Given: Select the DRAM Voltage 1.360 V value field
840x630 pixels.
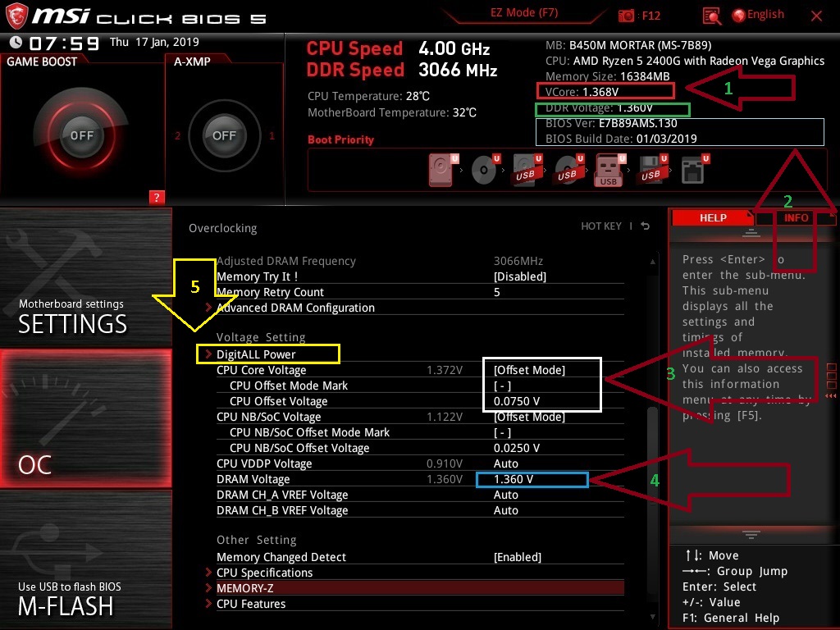Looking at the screenshot, I should pyautogui.click(x=532, y=479).
